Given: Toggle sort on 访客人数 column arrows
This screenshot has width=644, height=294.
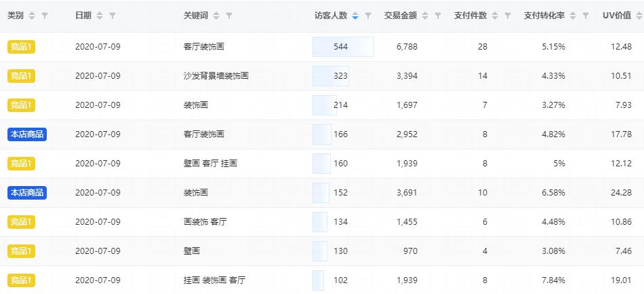Looking at the screenshot, I should click(355, 16).
